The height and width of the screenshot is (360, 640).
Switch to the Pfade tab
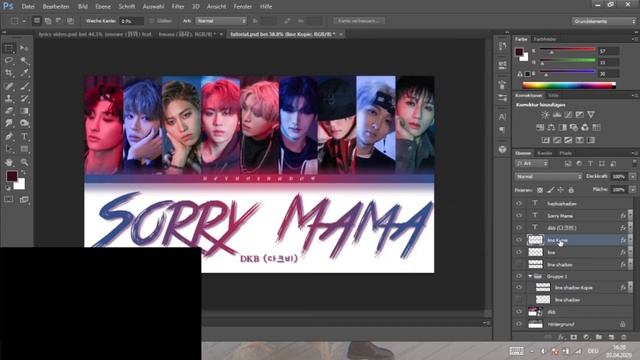[x=566, y=153]
